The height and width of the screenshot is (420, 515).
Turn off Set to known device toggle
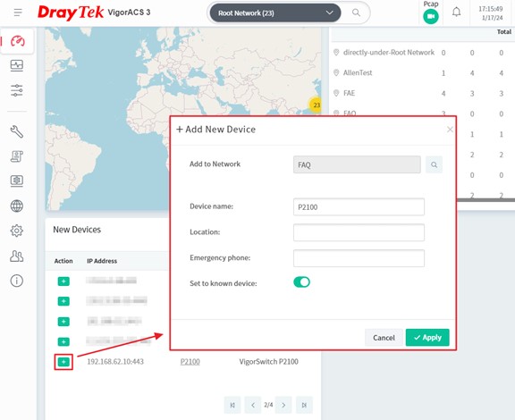point(301,282)
